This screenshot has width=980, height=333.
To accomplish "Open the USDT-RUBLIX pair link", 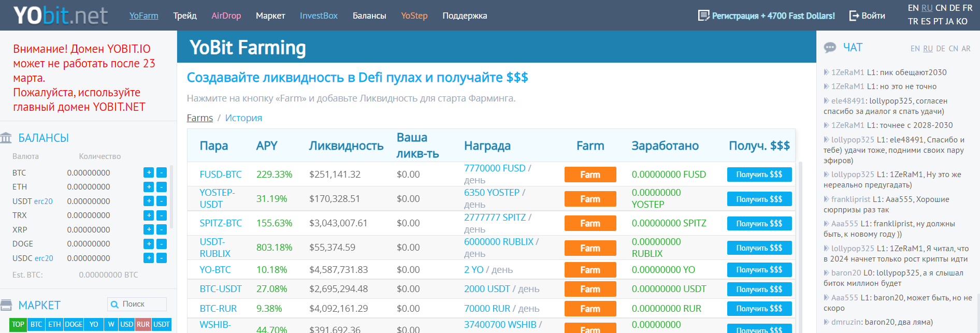I will point(215,248).
